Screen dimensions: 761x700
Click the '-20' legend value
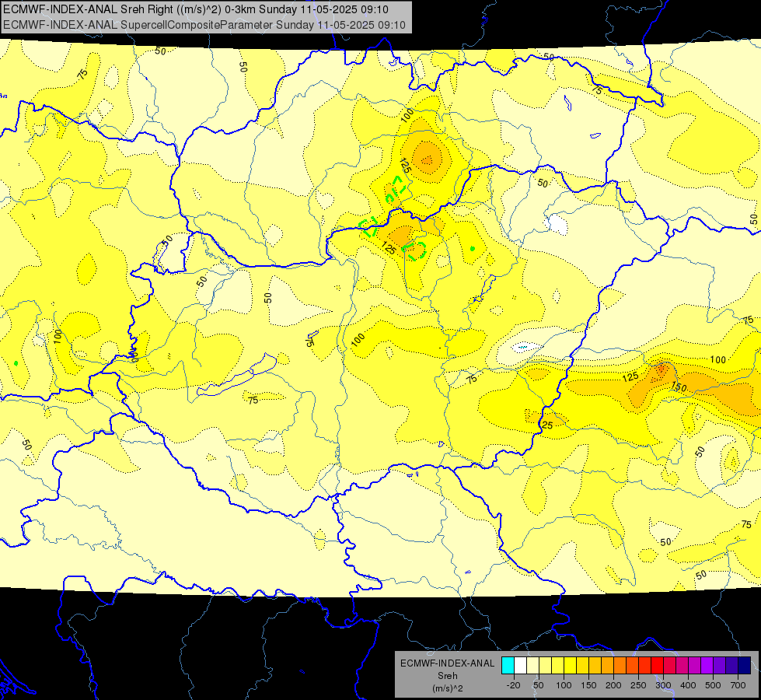click(514, 685)
